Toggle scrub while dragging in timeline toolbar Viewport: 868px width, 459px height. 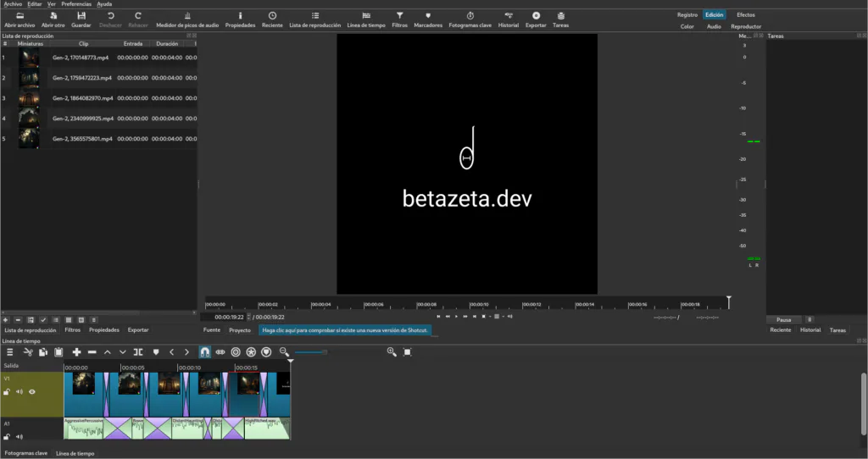click(220, 351)
